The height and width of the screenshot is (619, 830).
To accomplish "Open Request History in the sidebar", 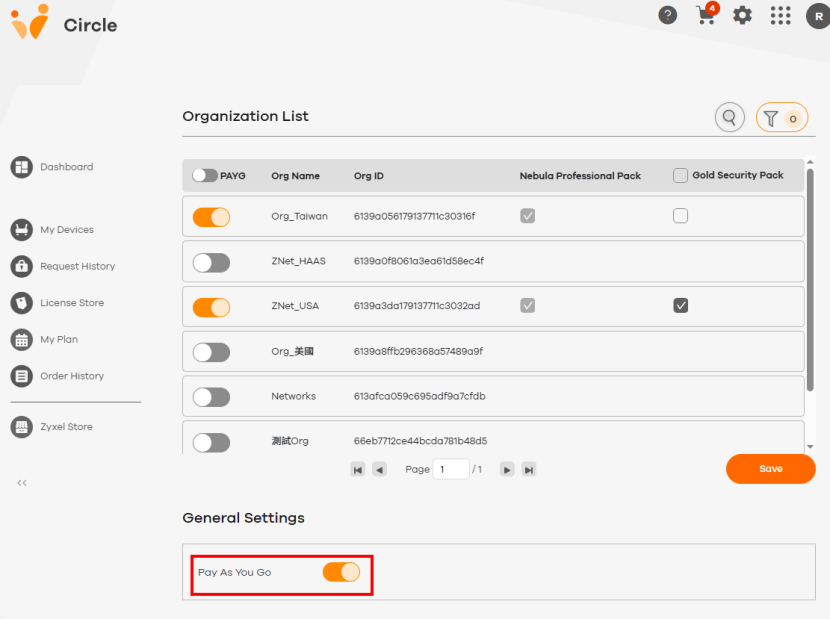I will (x=78, y=266).
